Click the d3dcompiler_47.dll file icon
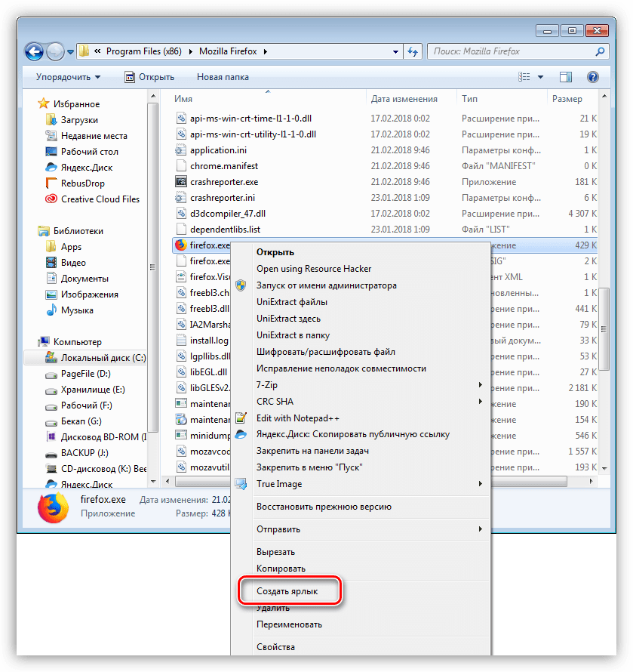The image size is (633, 672). pos(181,214)
